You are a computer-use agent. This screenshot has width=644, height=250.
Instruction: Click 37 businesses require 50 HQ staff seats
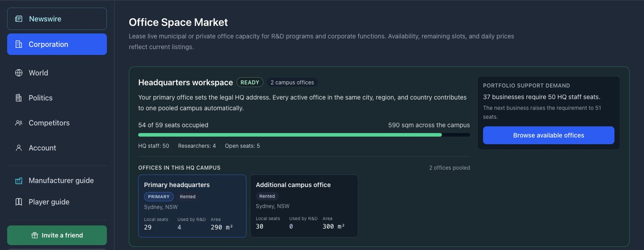[x=542, y=97]
